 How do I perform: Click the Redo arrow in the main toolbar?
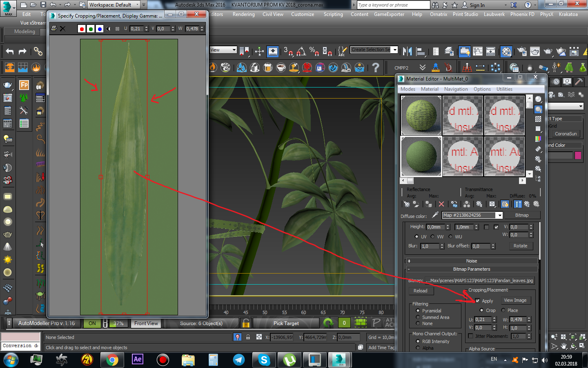pyautogui.click(x=22, y=52)
